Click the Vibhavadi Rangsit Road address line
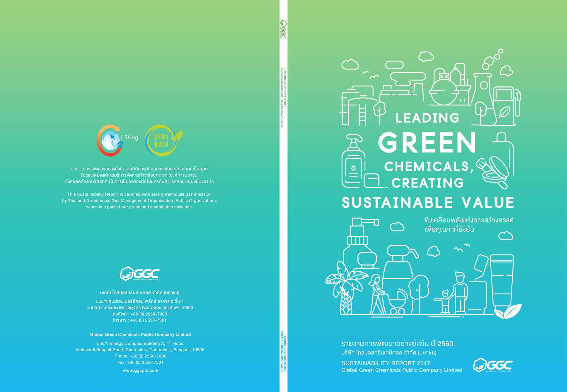Screen dimensions: 567x392 (140, 350)
